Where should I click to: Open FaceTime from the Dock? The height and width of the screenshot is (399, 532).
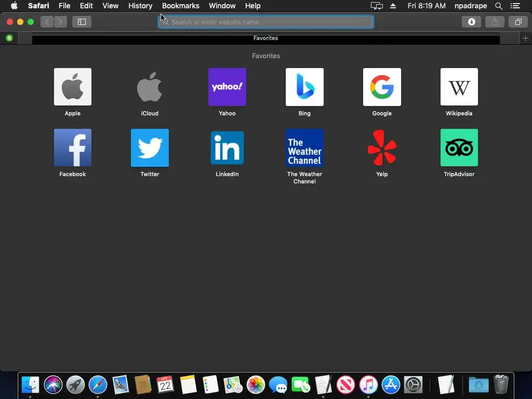click(x=301, y=385)
